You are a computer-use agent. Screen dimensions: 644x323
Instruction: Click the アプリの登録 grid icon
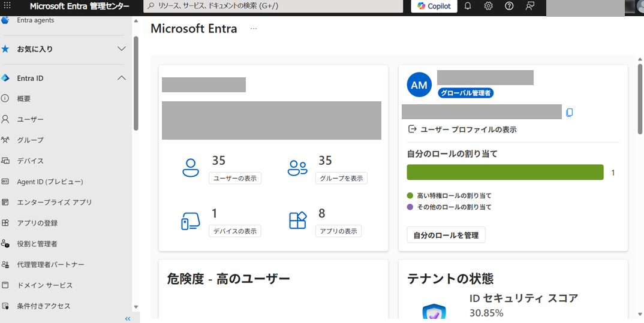[5, 224]
